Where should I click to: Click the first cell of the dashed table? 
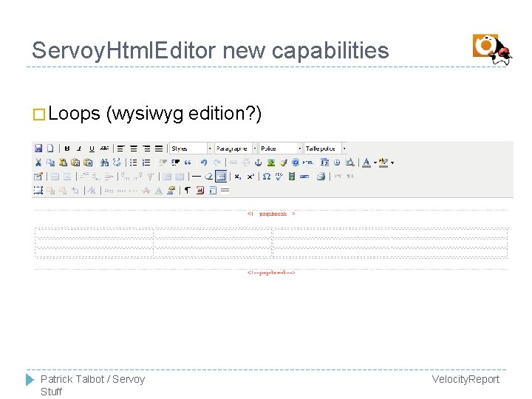(95, 234)
